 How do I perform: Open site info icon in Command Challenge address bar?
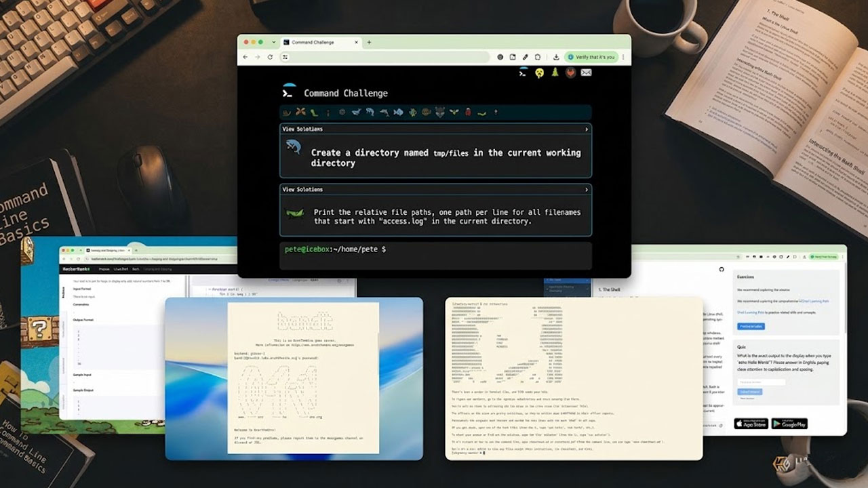tap(286, 57)
